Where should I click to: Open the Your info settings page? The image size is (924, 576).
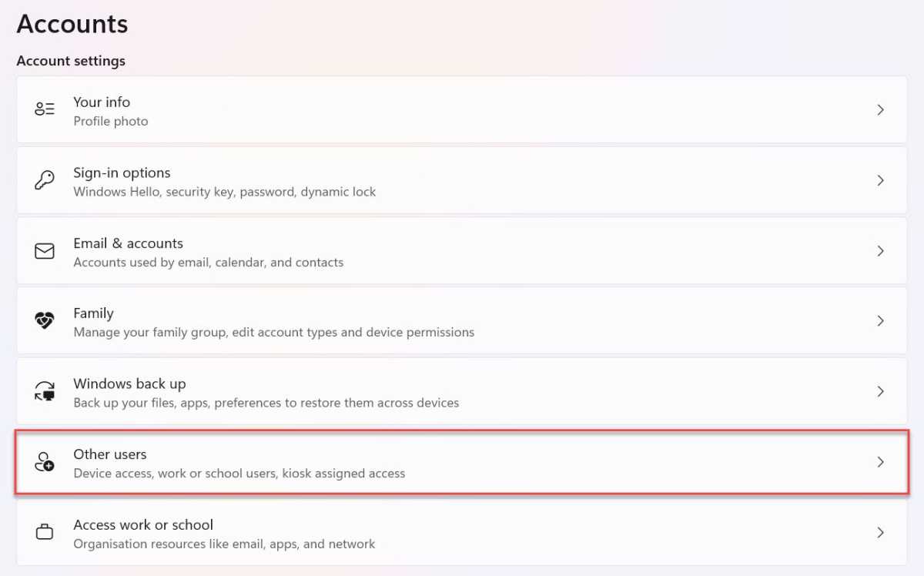pyautogui.click(x=462, y=109)
